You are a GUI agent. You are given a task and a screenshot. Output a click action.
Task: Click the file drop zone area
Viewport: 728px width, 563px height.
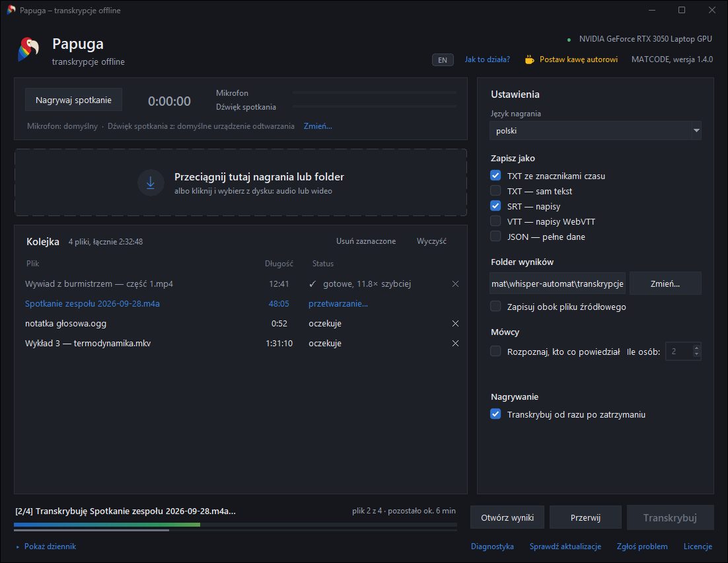(240, 182)
